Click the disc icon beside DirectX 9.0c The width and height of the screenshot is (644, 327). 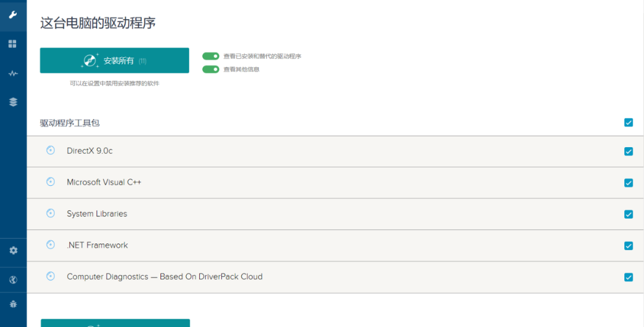click(x=51, y=150)
